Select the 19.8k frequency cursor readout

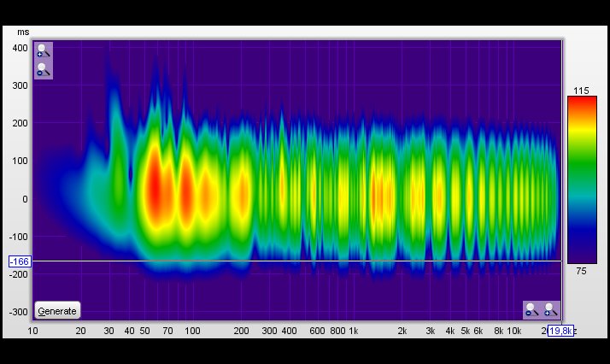coord(561,331)
